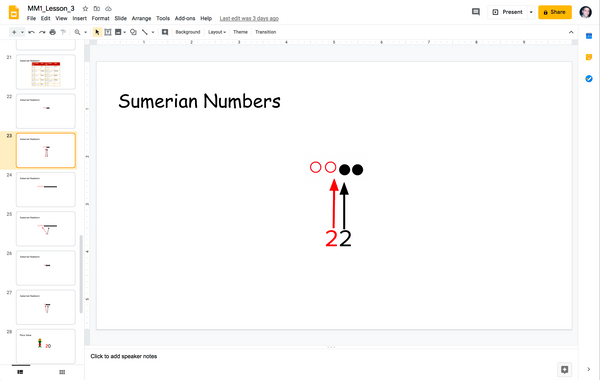This screenshot has width=600, height=380.
Task: Click to add speaker notes
Action: click(124, 356)
